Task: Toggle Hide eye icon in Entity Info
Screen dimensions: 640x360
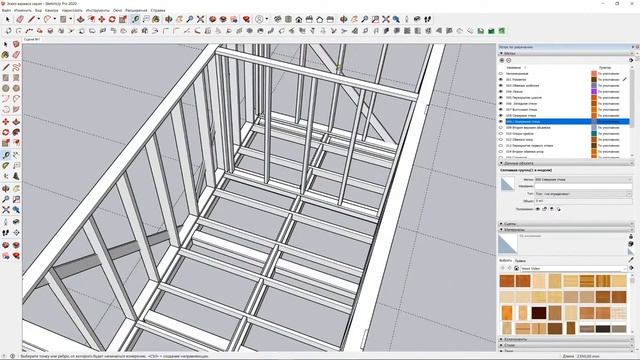Action: pos(538,209)
